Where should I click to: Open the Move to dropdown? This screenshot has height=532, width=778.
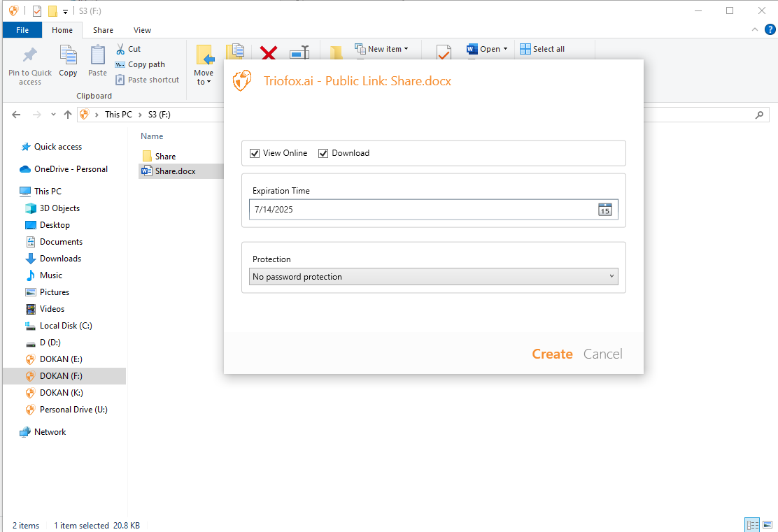pyautogui.click(x=204, y=78)
